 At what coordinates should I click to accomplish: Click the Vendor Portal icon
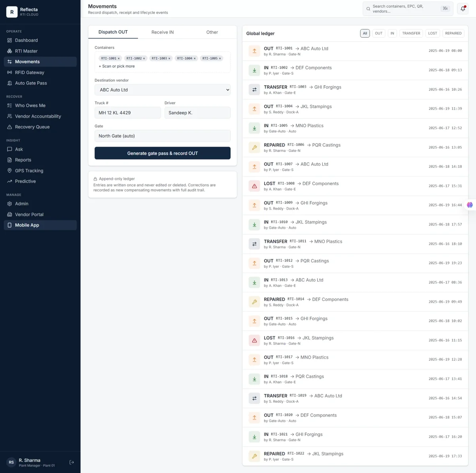10,214
